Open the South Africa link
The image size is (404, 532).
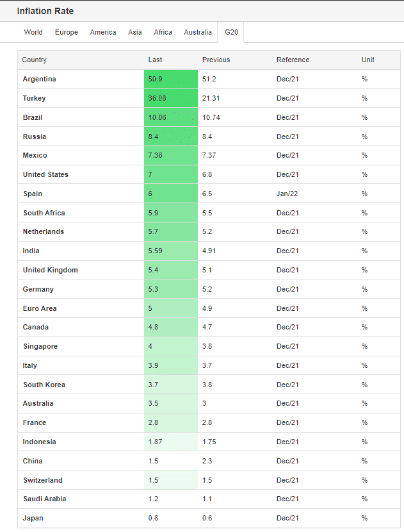point(44,213)
